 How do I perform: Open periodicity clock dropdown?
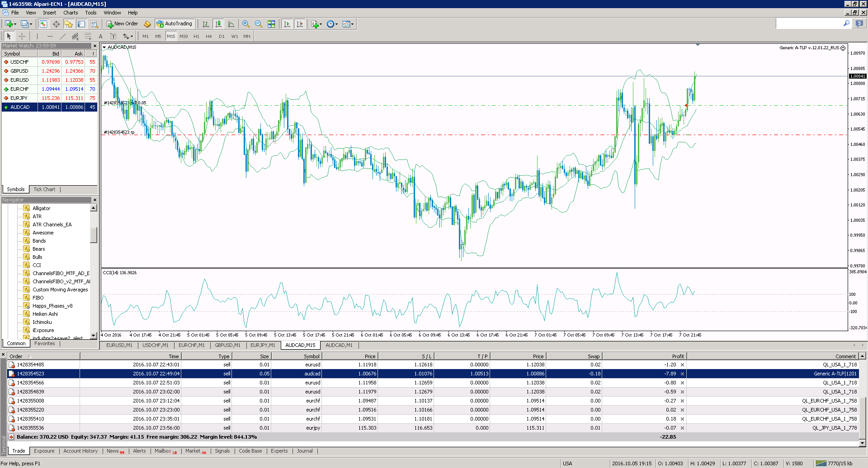coord(332,24)
